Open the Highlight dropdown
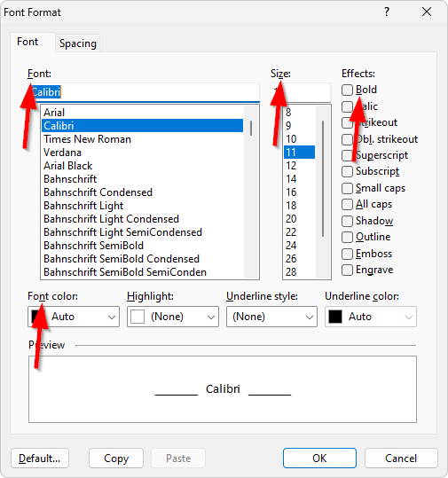Image resolution: width=448 pixels, height=478 pixels. tap(173, 317)
